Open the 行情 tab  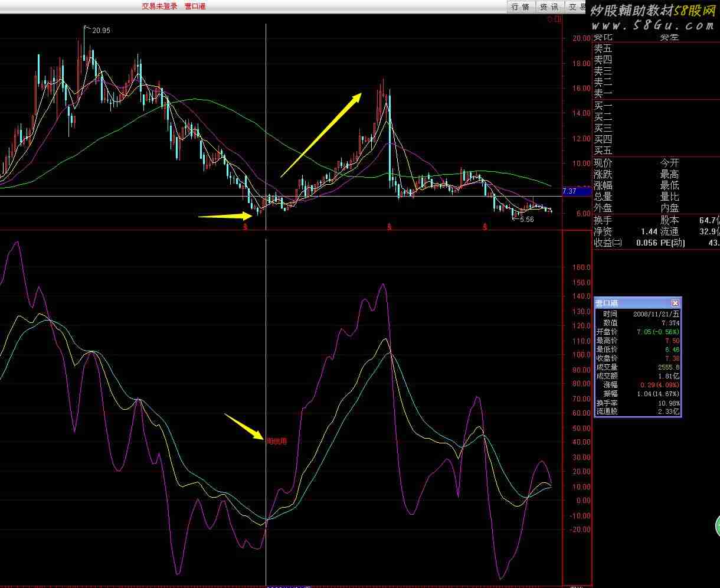click(x=521, y=7)
